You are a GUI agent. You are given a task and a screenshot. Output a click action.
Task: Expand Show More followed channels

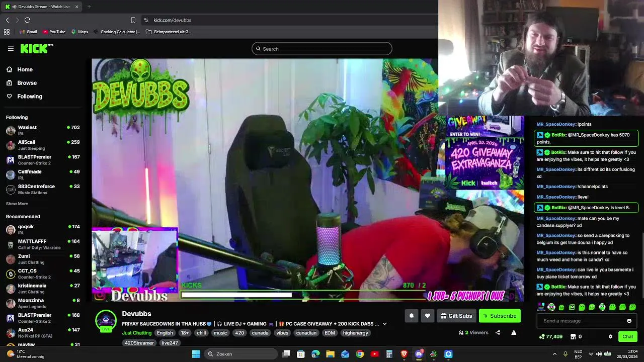(x=17, y=204)
